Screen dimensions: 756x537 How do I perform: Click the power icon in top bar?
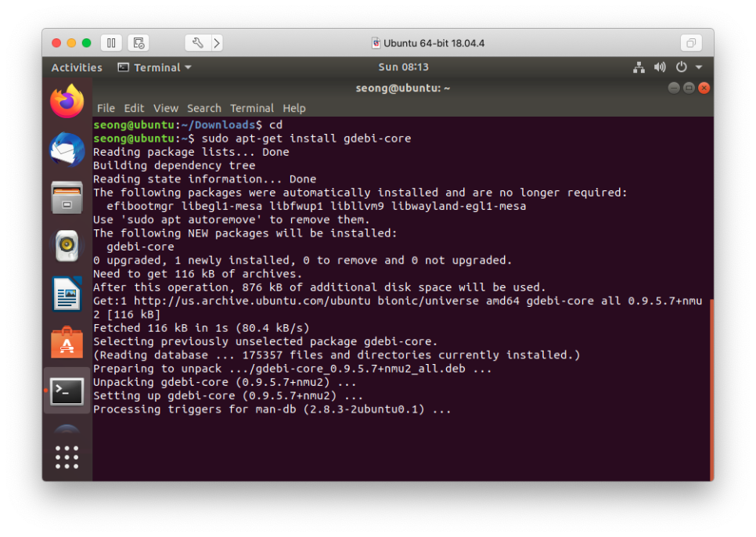click(682, 67)
